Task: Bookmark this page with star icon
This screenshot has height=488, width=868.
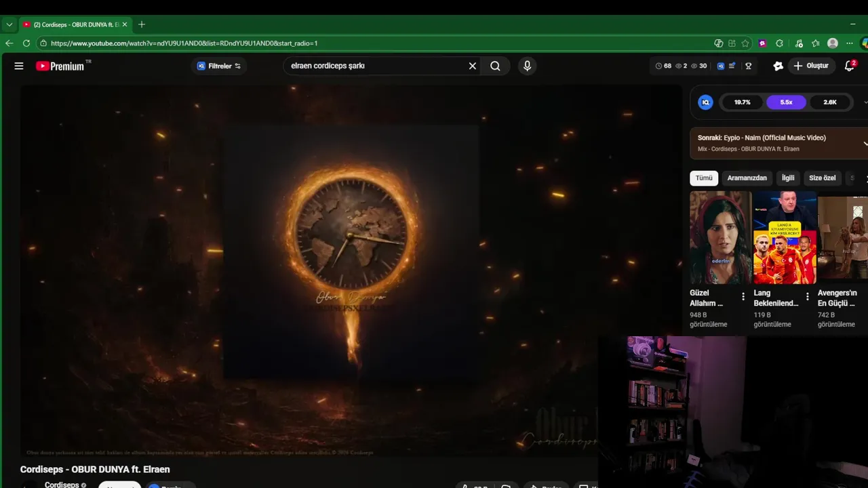Action: tap(745, 43)
